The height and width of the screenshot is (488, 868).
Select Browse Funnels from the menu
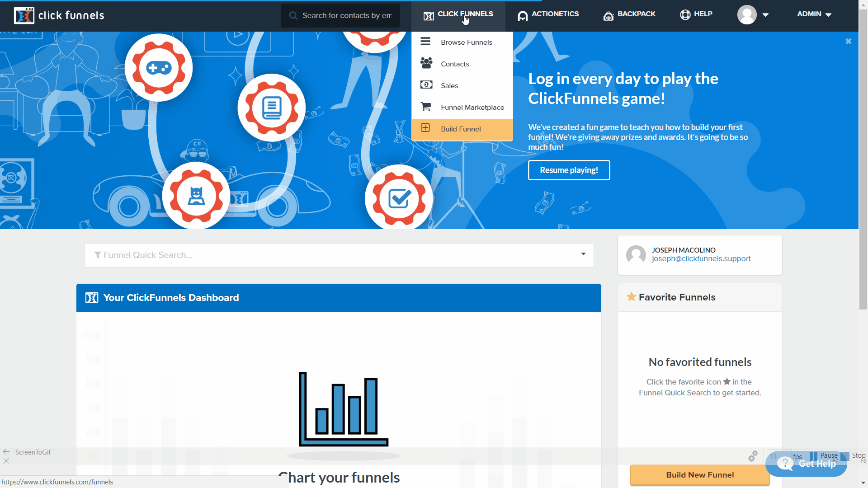[x=466, y=42]
